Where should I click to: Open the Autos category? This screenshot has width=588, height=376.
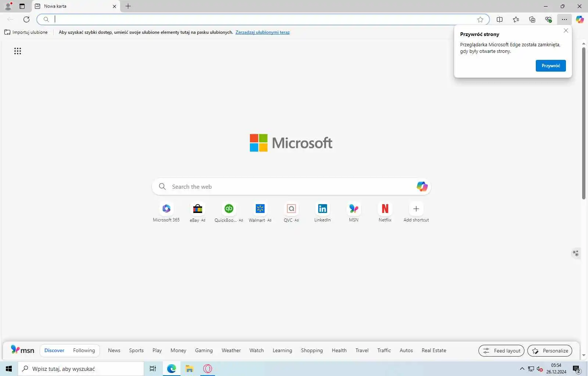(406, 350)
